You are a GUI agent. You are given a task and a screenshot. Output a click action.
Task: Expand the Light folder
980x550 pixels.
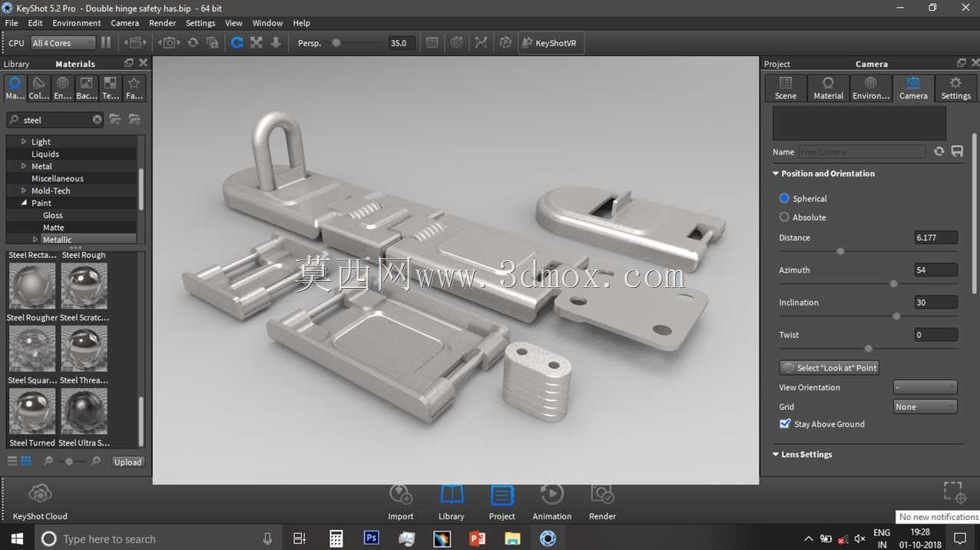[x=24, y=141]
